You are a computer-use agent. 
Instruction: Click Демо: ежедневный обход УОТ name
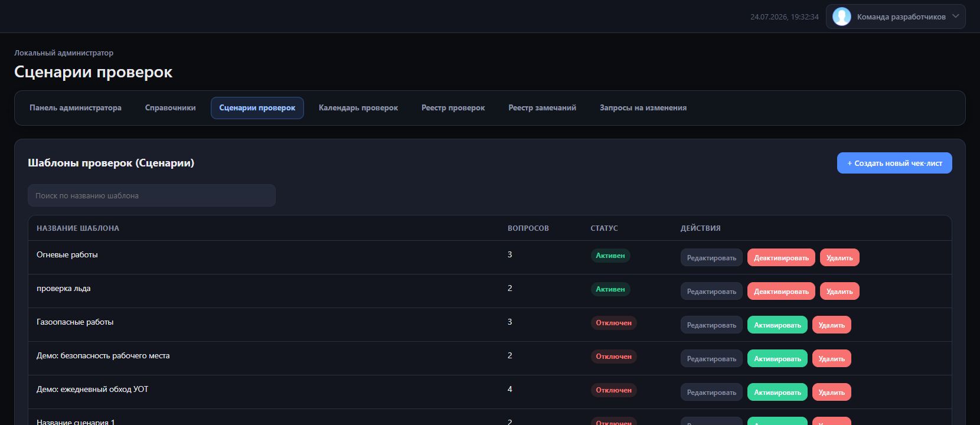(x=93, y=390)
